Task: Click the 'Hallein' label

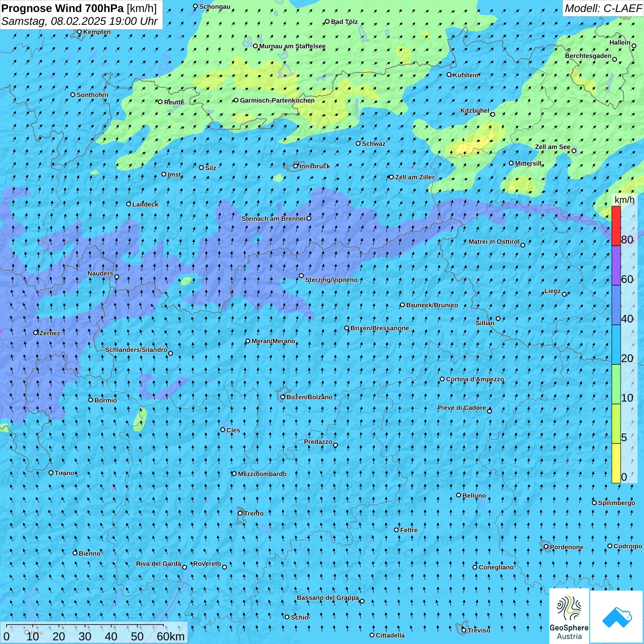Action: click(620, 42)
